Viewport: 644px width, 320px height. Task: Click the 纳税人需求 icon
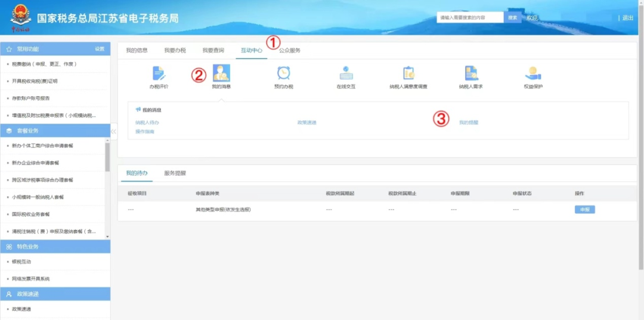pyautogui.click(x=470, y=73)
